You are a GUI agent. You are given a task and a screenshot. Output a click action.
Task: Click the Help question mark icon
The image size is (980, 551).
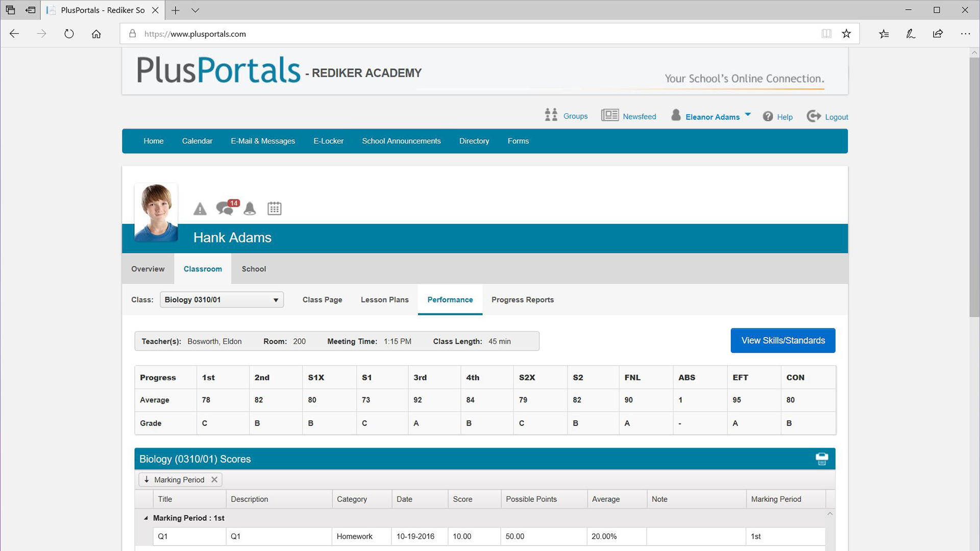(768, 116)
